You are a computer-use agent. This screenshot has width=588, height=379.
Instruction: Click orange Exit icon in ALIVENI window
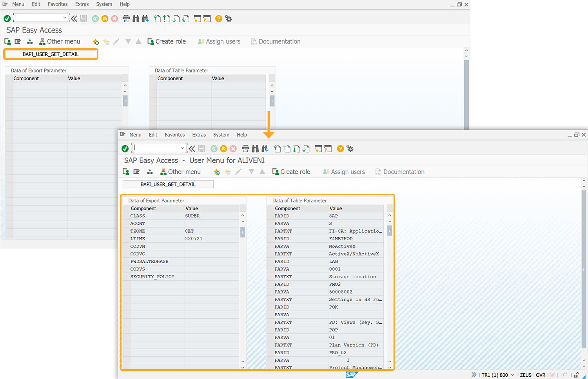pyautogui.click(x=223, y=149)
